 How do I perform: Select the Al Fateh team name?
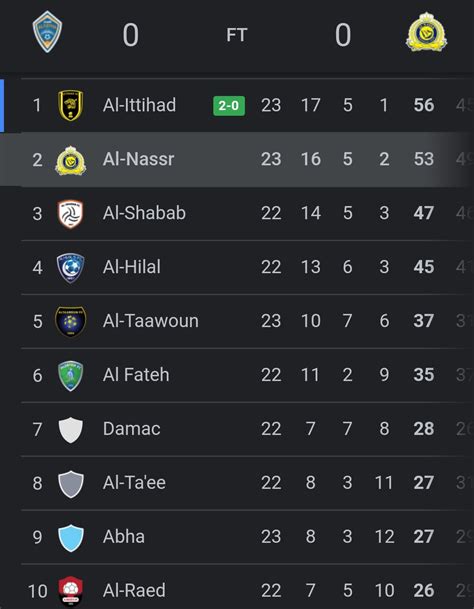click(x=136, y=375)
